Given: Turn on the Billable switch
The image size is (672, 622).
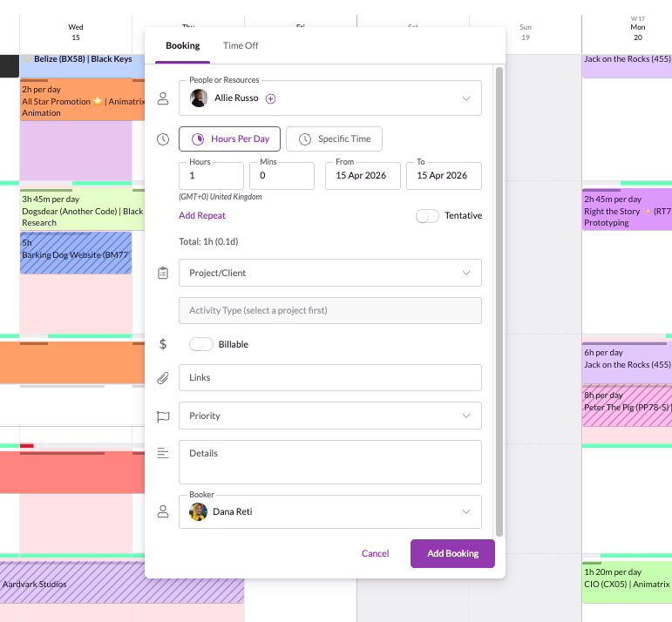Looking at the screenshot, I should [201, 344].
